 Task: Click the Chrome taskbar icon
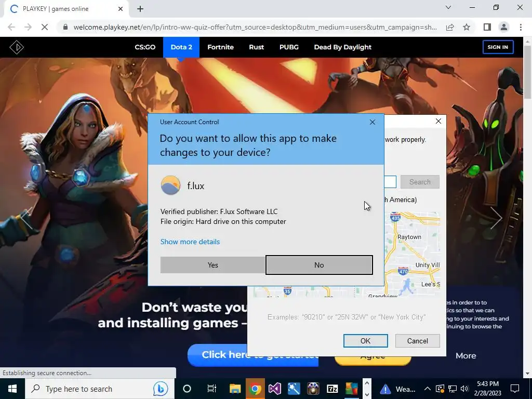click(x=255, y=389)
